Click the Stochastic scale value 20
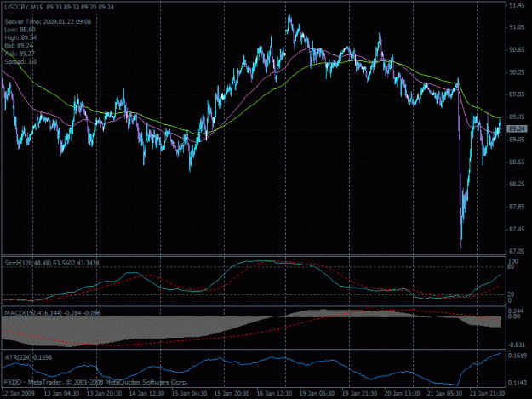Viewport: 532px width, 399px height. pos(511,294)
